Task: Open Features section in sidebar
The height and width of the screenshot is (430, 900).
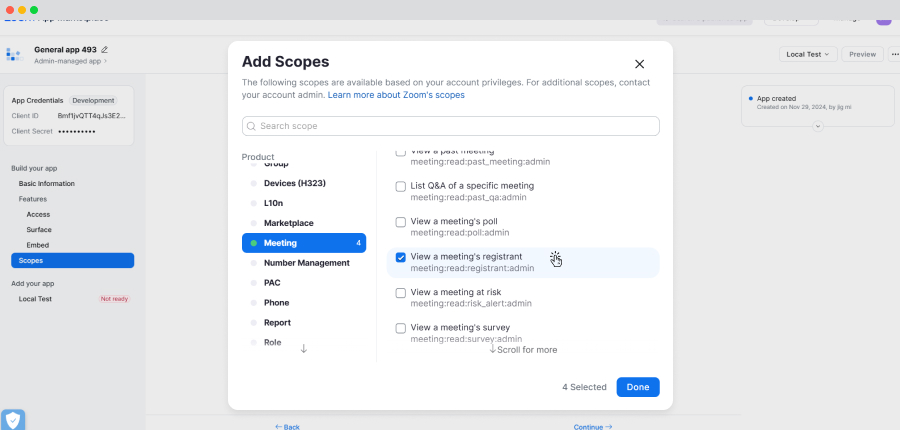Action: coord(33,199)
